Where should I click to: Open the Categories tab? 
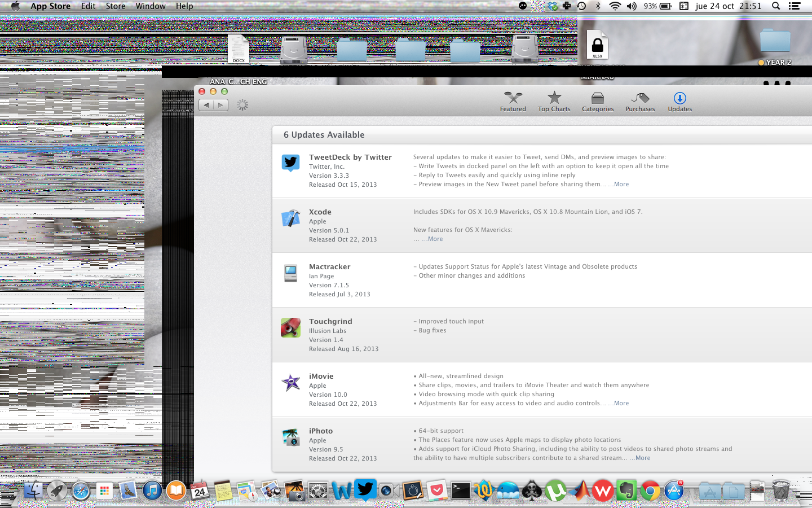click(598, 102)
